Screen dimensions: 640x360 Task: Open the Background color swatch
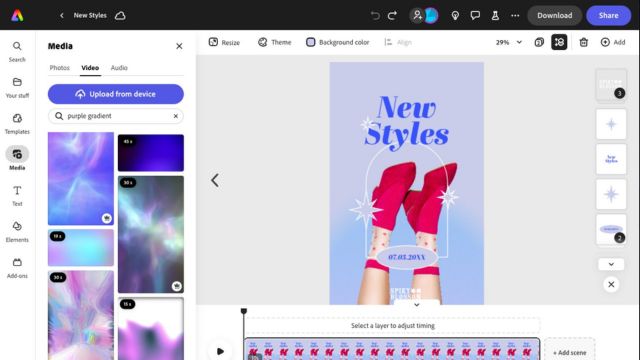[338, 42]
